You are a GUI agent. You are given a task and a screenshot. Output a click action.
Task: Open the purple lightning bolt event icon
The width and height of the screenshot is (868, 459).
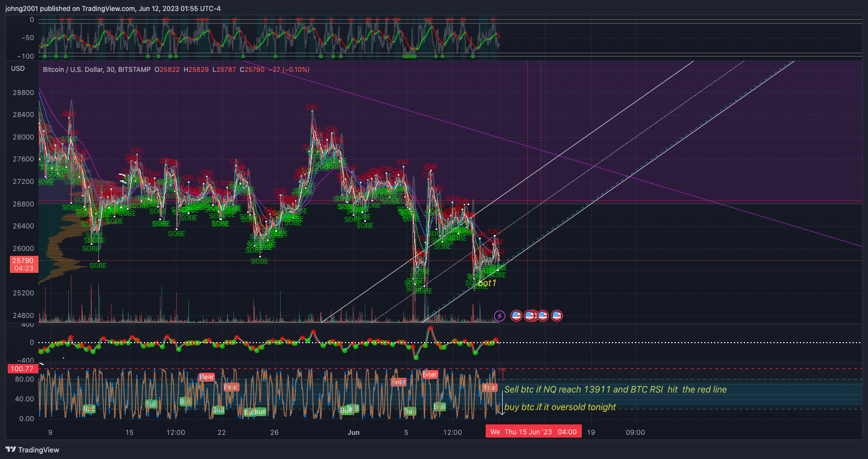click(499, 316)
